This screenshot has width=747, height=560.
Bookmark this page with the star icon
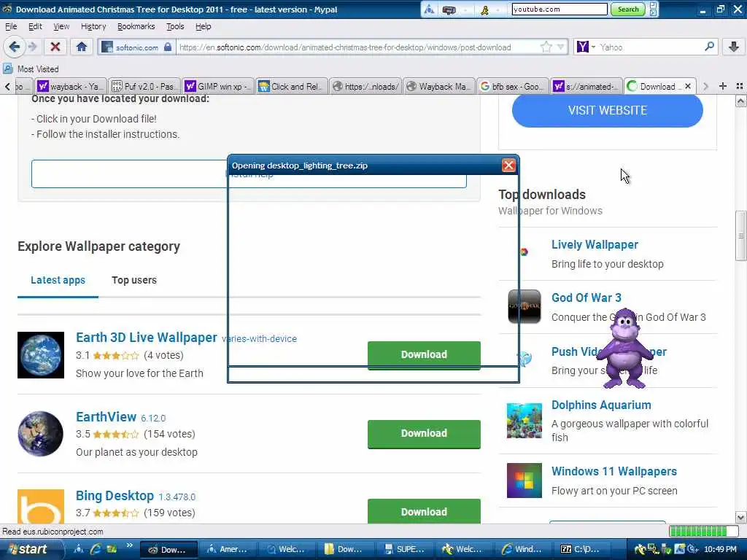tap(546, 47)
